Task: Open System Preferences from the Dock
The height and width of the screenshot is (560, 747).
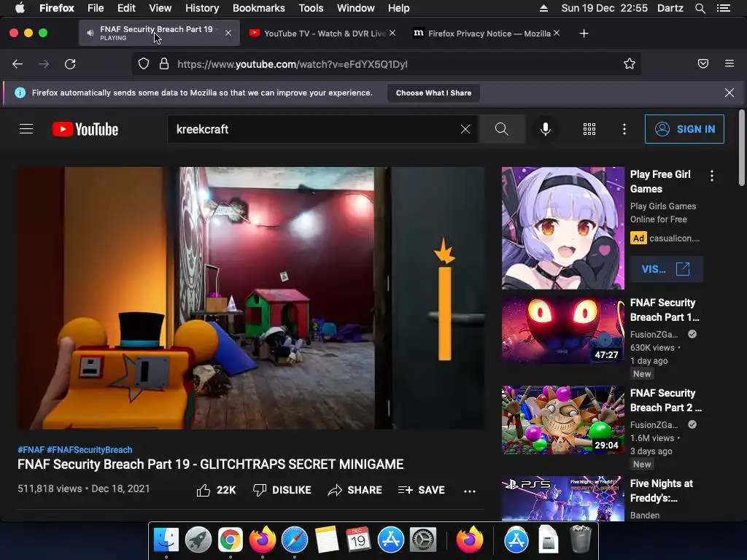Action: pyautogui.click(x=423, y=540)
